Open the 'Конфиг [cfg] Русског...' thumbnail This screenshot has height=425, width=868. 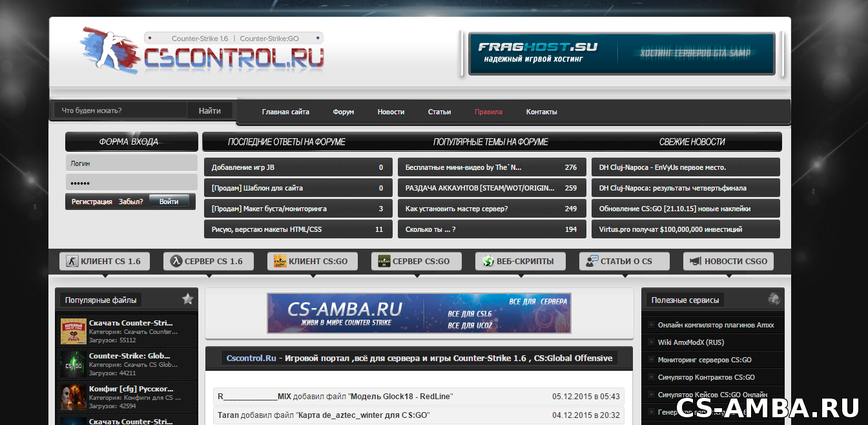click(74, 397)
